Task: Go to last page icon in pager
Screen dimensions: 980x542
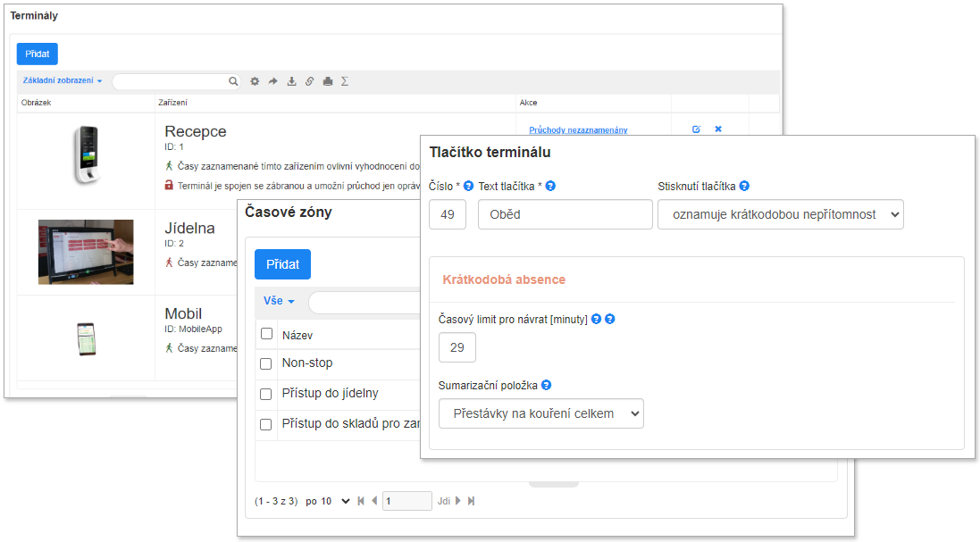Action: (472, 501)
